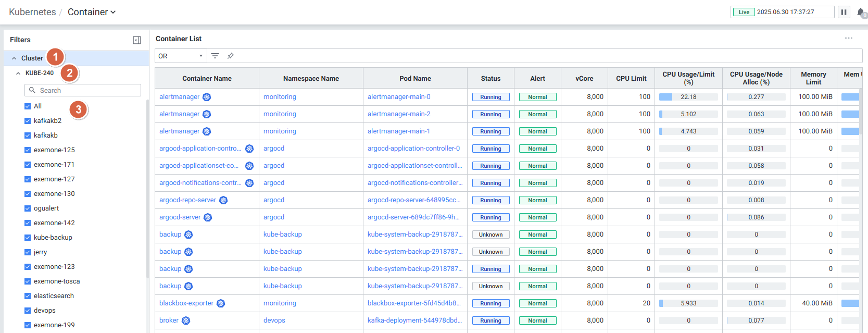Open the alertmanager-main-0 pod link
The height and width of the screenshot is (333, 868).
[399, 97]
